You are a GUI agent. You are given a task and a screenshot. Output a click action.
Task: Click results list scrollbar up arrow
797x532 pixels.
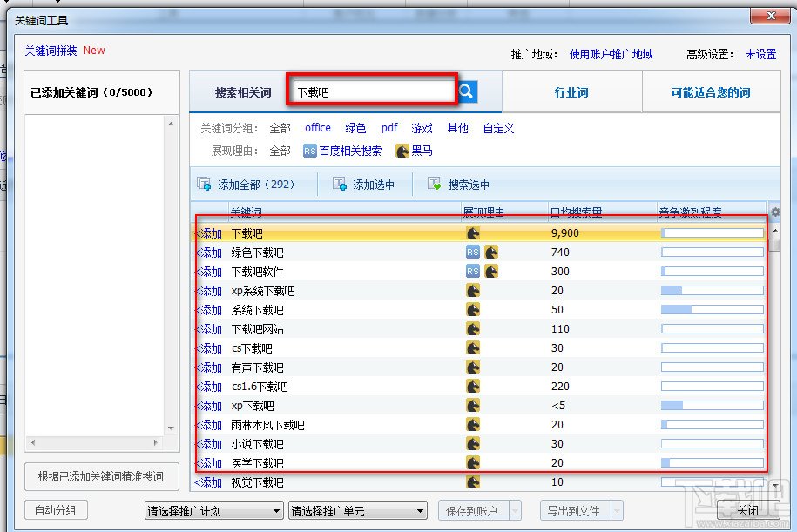(x=775, y=232)
